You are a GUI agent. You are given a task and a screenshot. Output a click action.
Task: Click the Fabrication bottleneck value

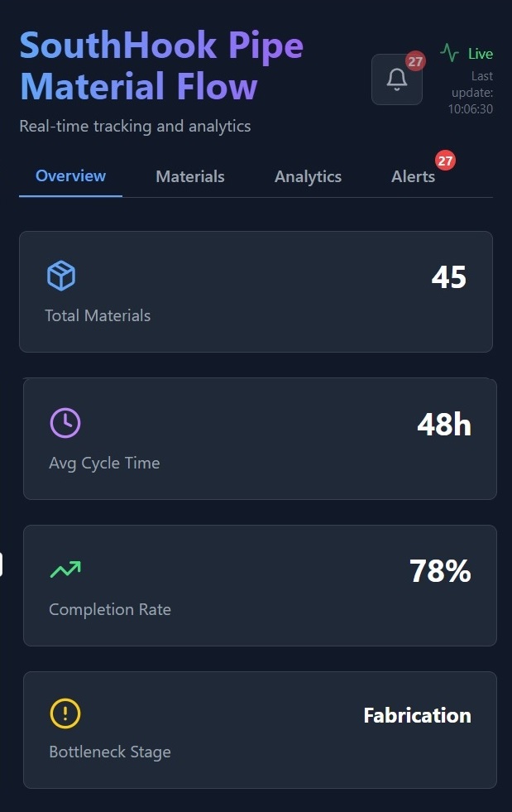pyautogui.click(x=417, y=716)
